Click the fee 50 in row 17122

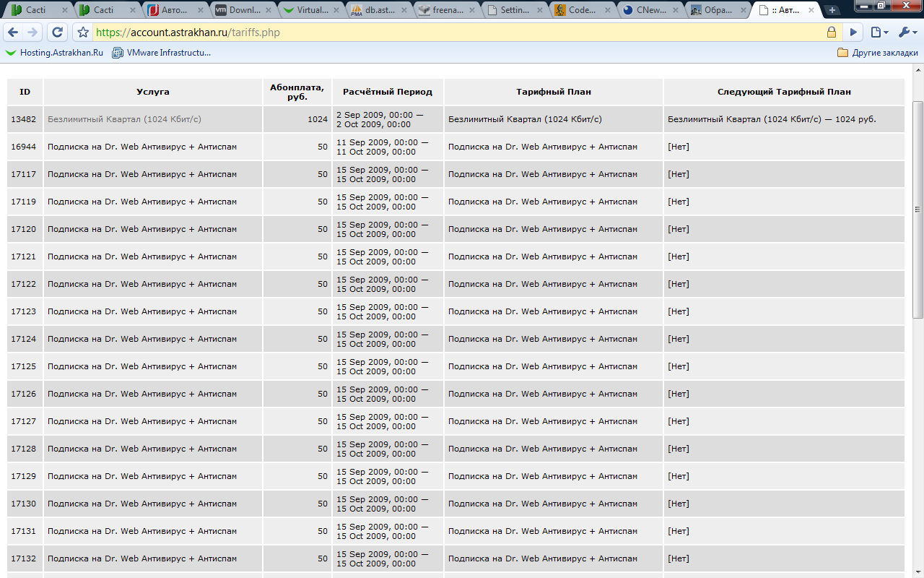pos(297,284)
